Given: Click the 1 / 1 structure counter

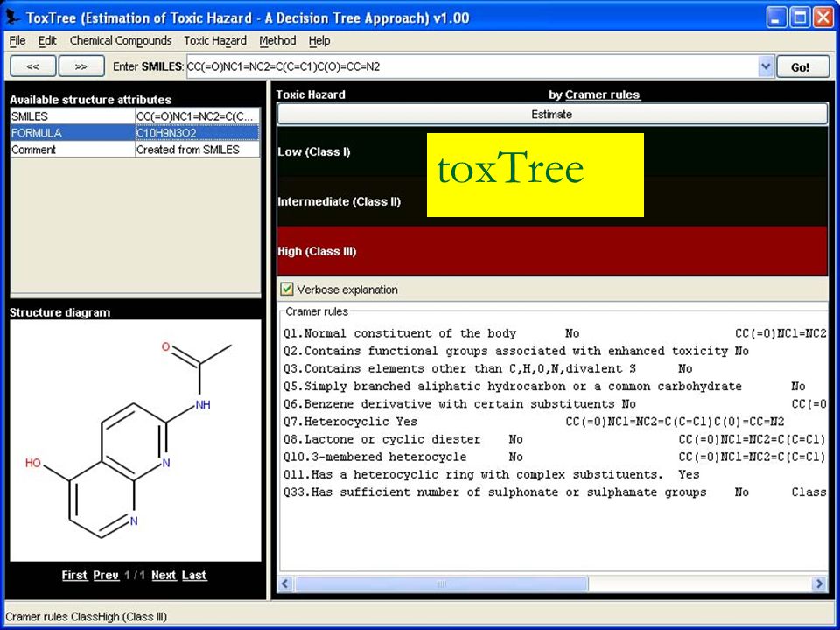Looking at the screenshot, I should click(135, 576).
